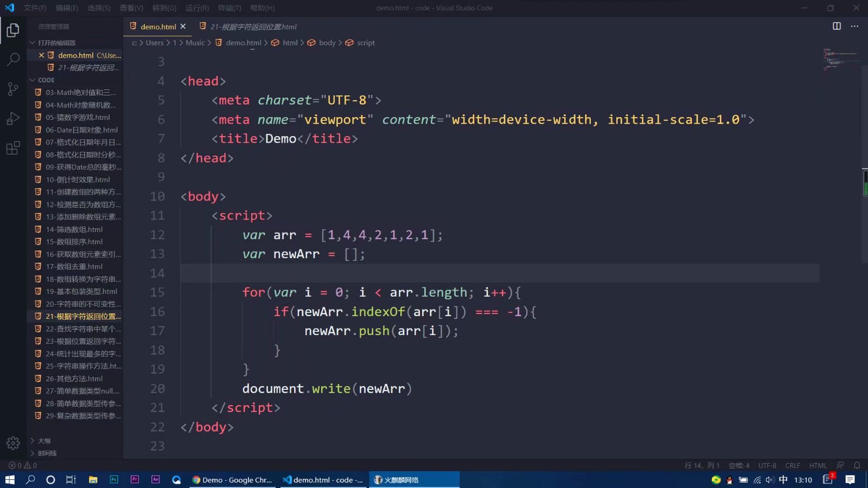Open 26-其他方法.html in the file tree

pos(75,378)
